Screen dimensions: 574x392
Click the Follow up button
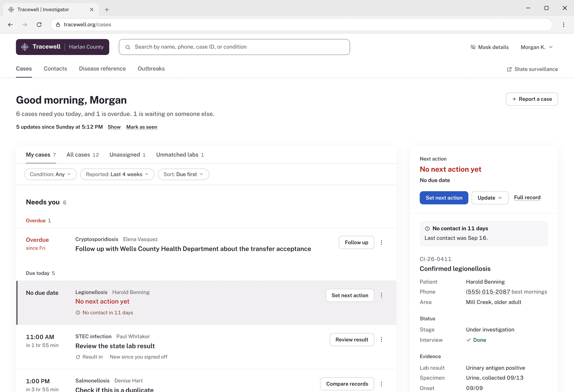pyautogui.click(x=356, y=242)
